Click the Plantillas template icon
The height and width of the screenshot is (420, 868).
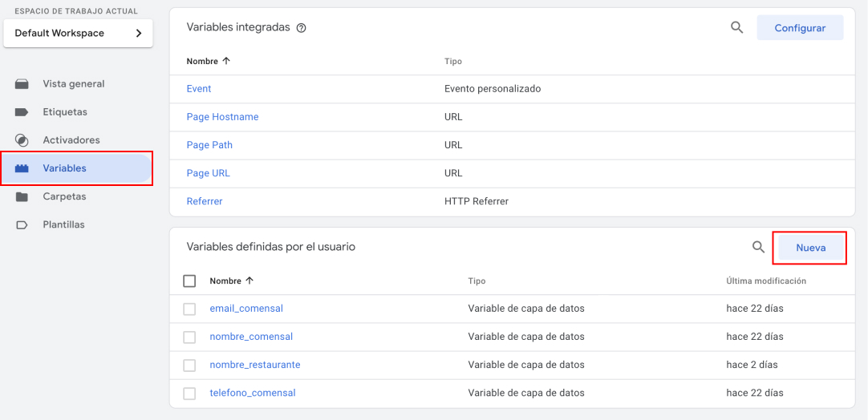point(22,225)
